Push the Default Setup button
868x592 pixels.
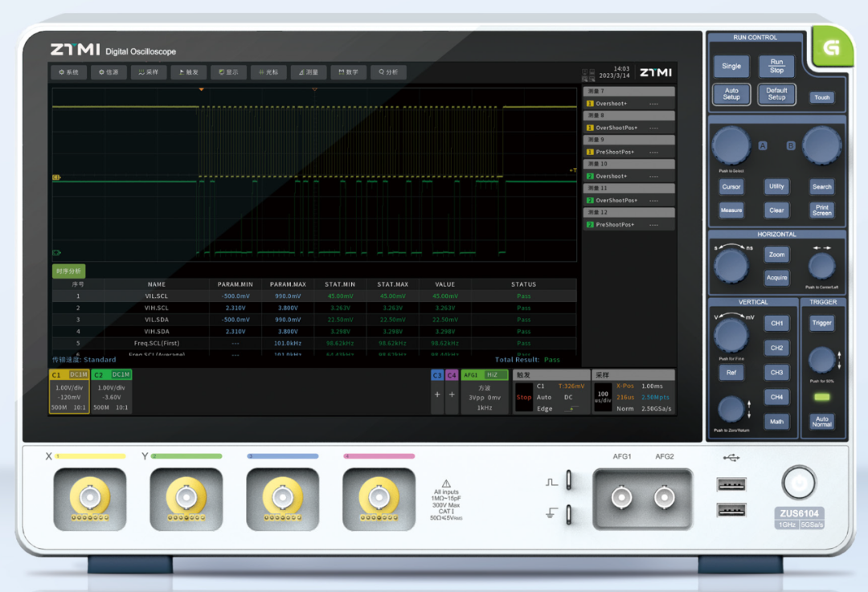coord(776,94)
